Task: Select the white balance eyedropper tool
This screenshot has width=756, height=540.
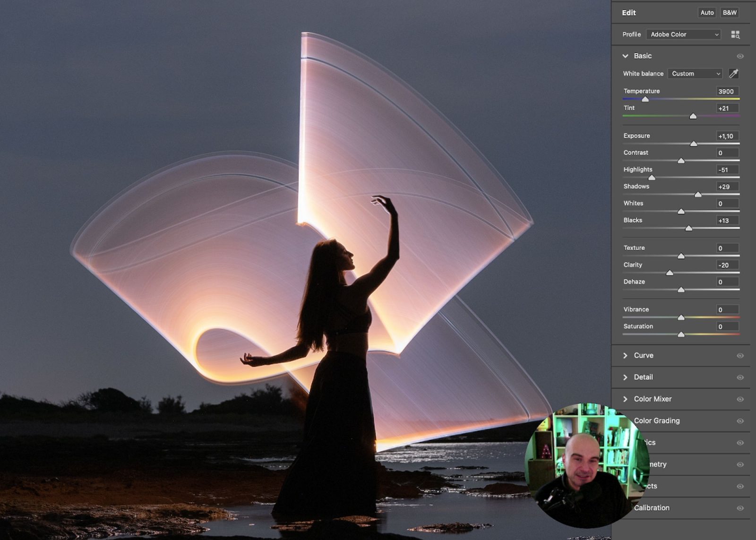Action: click(x=733, y=74)
